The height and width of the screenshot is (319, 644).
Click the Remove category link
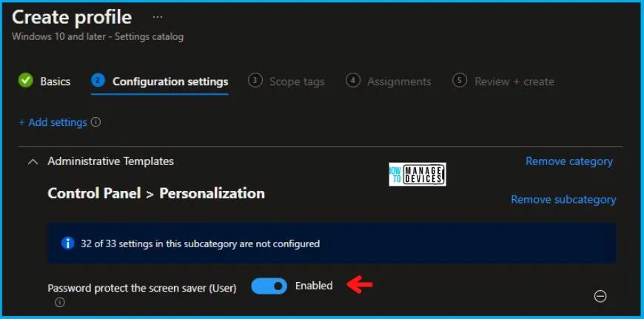tap(568, 161)
